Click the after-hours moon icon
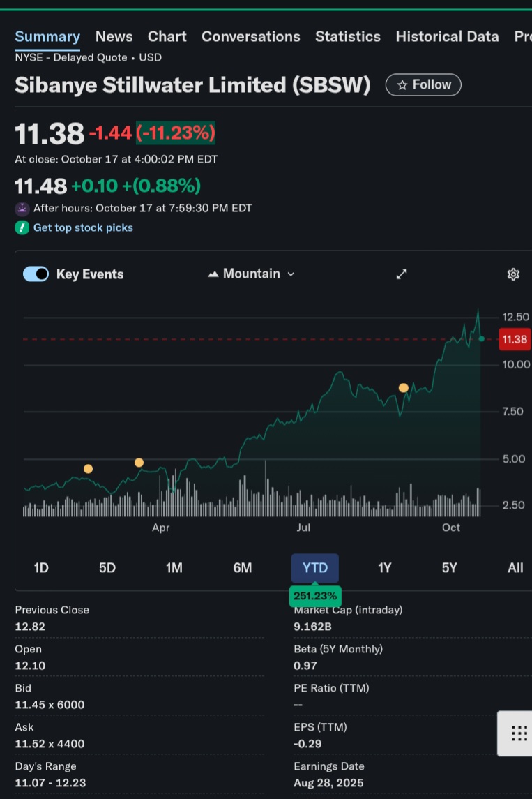The height and width of the screenshot is (799, 532). tap(22, 209)
